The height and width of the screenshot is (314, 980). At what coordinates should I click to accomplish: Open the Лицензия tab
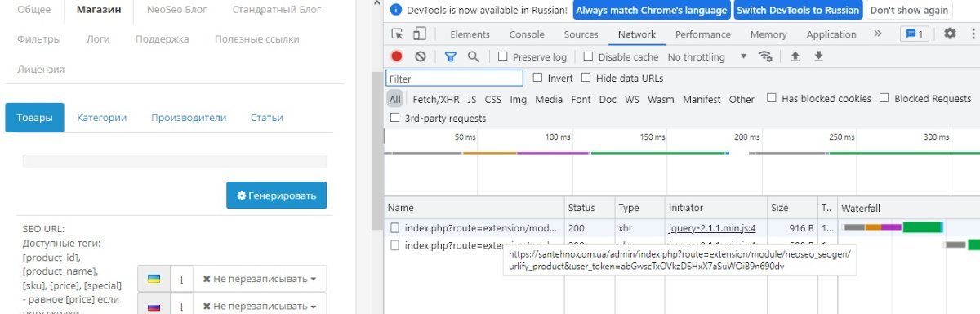coord(41,70)
